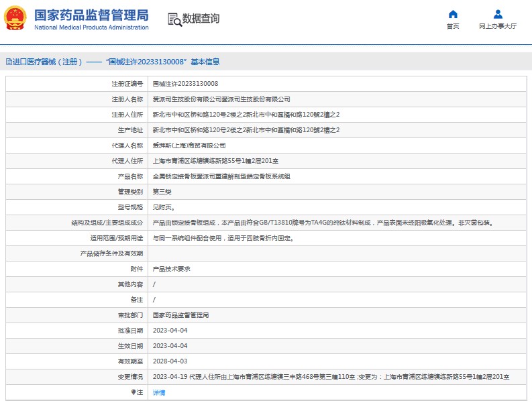The height and width of the screenshot is (405, 532).
Task: Select the 变更情况 change record text
Action: coord(331,377)
